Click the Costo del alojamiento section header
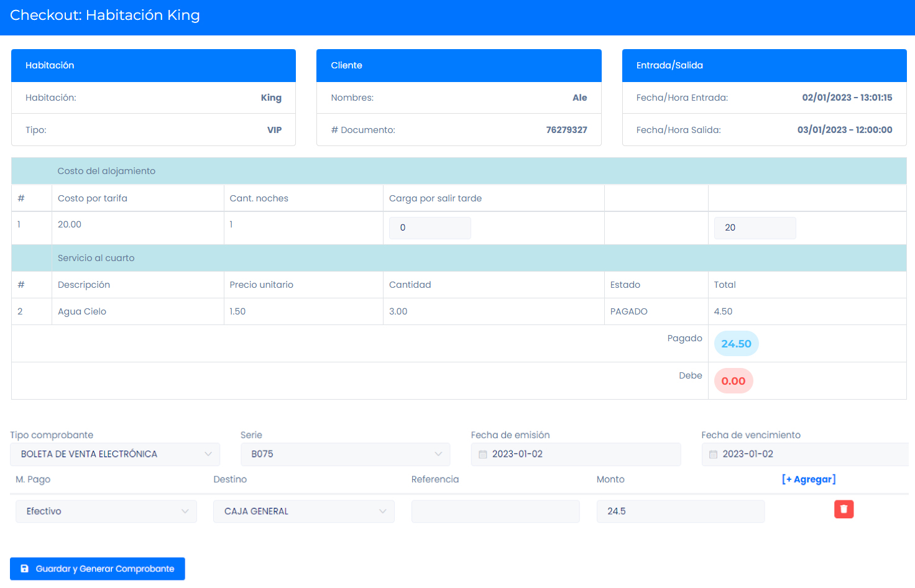The image size is (915, 588). pyautogui.click(x=106, y=171)
